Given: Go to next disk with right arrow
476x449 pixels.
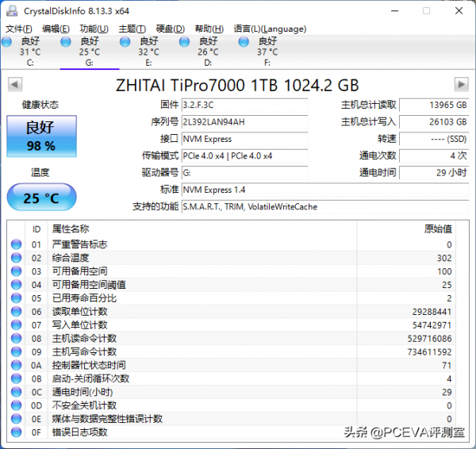Looking at the screenshot, I should click(x=461, y=84).
